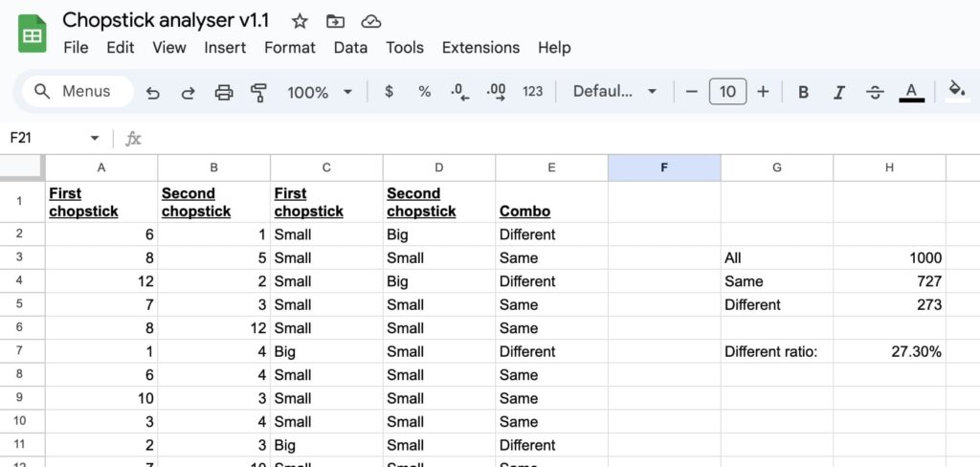The width and height of the screenshot is (980, 467).
Task: Select cell A4 containing 12
Action: pos(101,280)
